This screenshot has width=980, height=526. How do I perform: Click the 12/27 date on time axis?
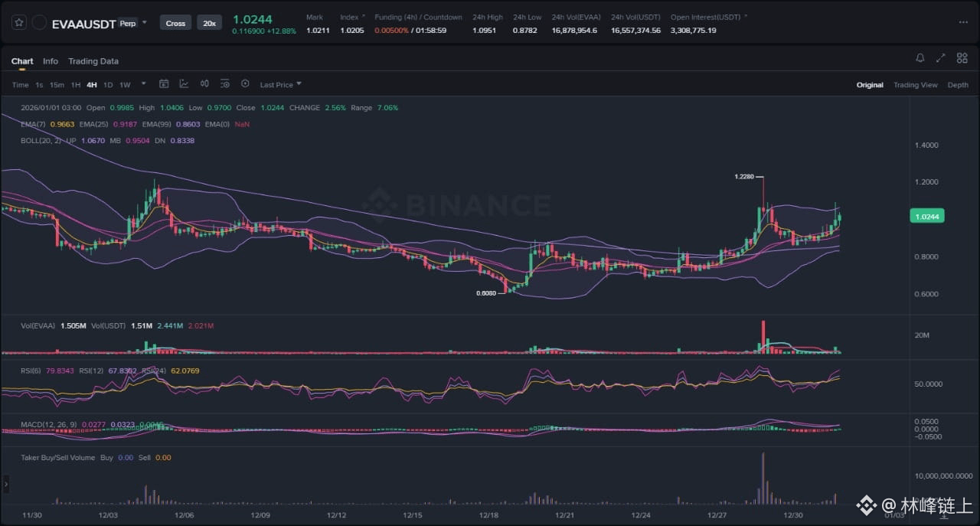click(717, 515)
